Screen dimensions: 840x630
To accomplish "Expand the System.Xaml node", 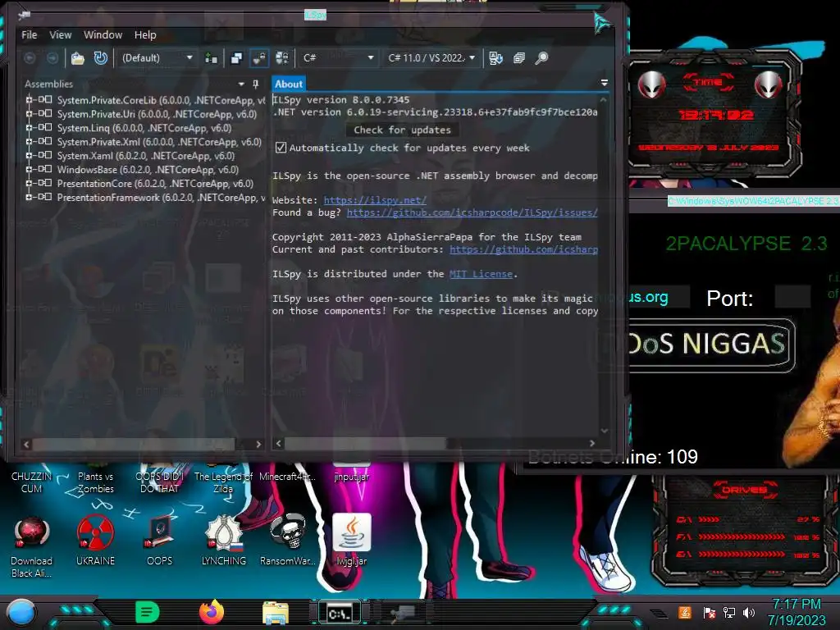I will [x=29, y=155].
